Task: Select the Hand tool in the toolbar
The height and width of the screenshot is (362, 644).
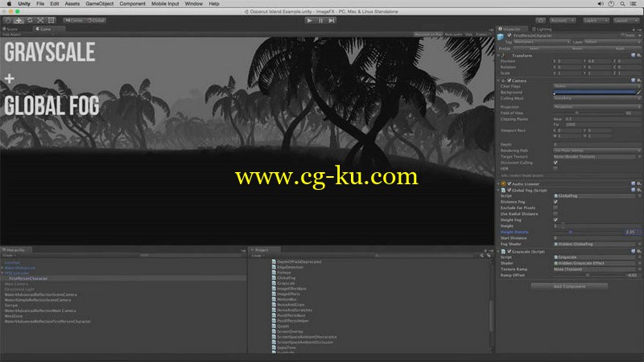Action: pyautogui.click(x=8, y=20)
